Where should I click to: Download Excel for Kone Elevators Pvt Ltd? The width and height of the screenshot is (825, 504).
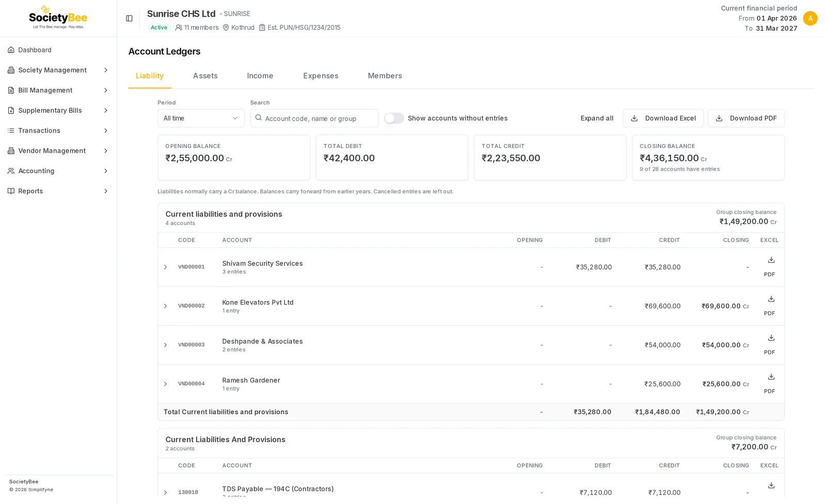coord(771,299)
